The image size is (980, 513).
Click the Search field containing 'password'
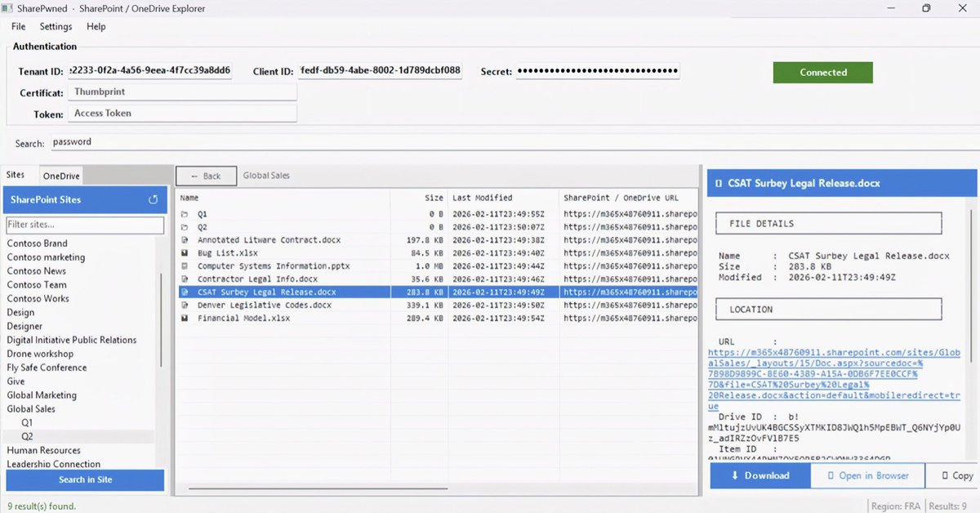pyautogui.click(x=514, y=142)
